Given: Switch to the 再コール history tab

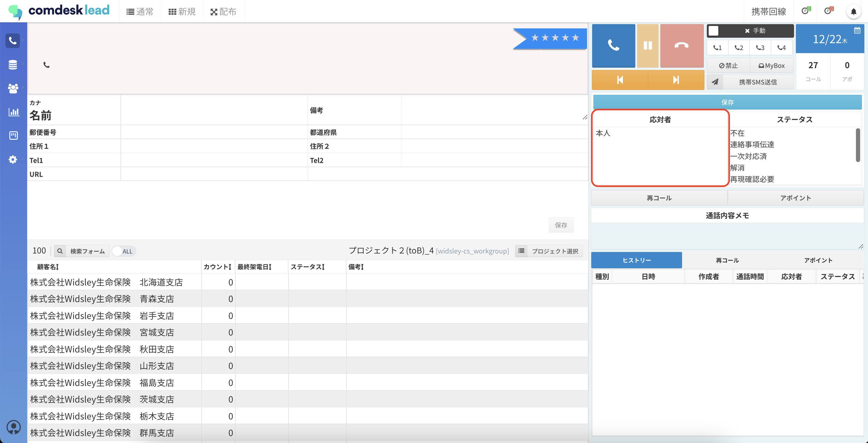Looking at the screenshot, I should point(727,260).
